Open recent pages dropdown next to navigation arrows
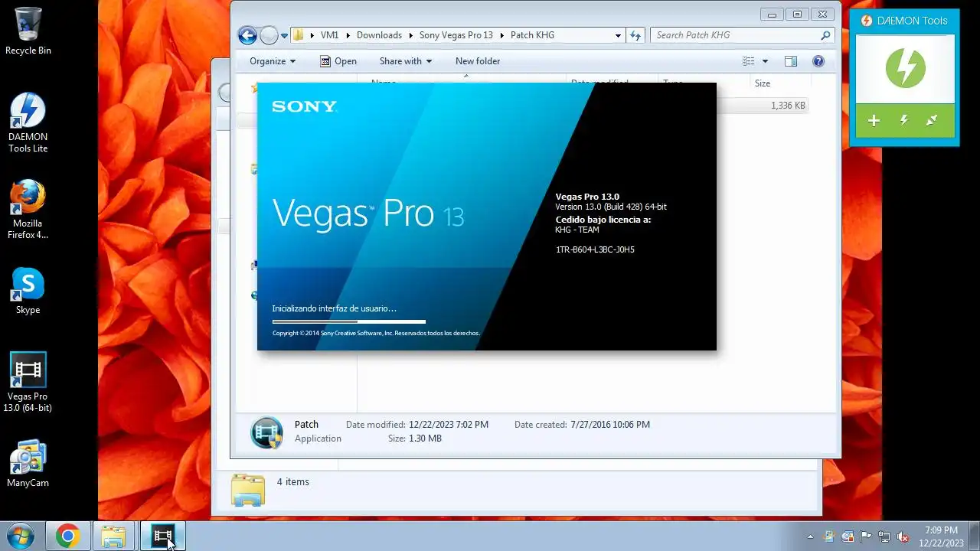The image size is (980, 551). point(284,35)
